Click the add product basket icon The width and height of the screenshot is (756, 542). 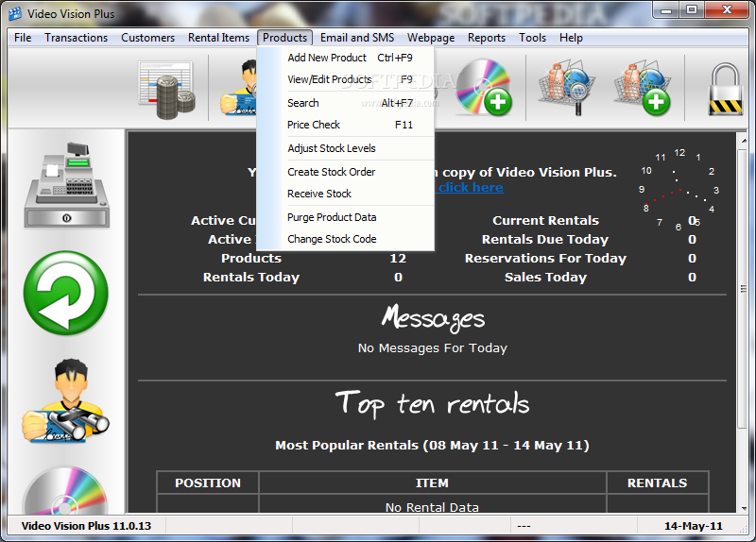point(643,88)
